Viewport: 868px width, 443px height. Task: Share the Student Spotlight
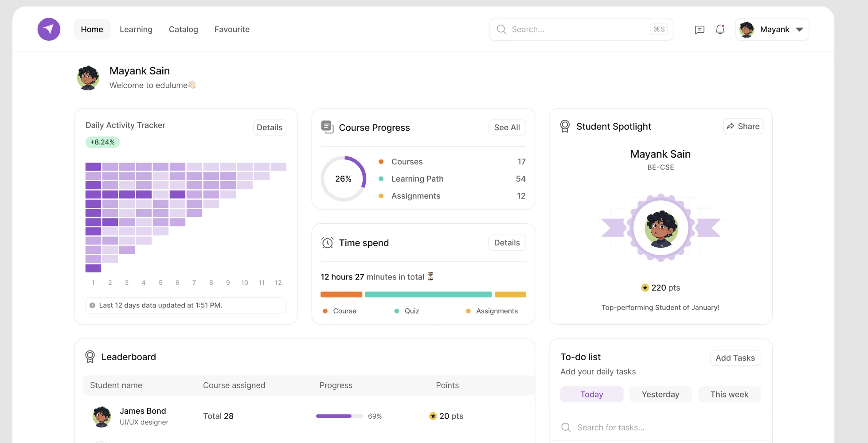coord(743,126)
